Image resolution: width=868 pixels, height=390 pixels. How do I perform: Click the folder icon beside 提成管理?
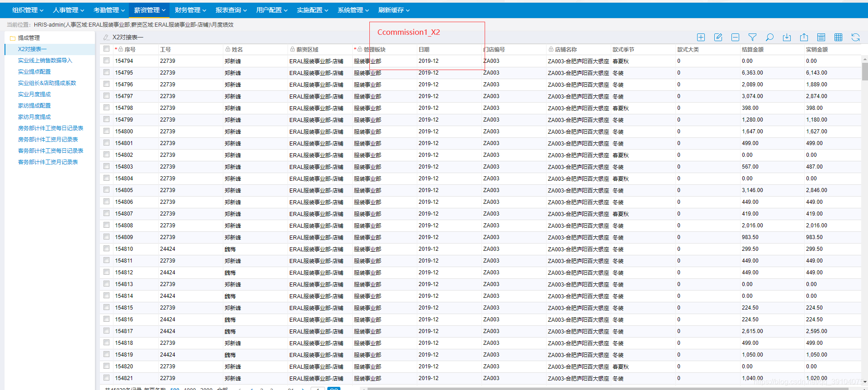click(x=13, y=38)
